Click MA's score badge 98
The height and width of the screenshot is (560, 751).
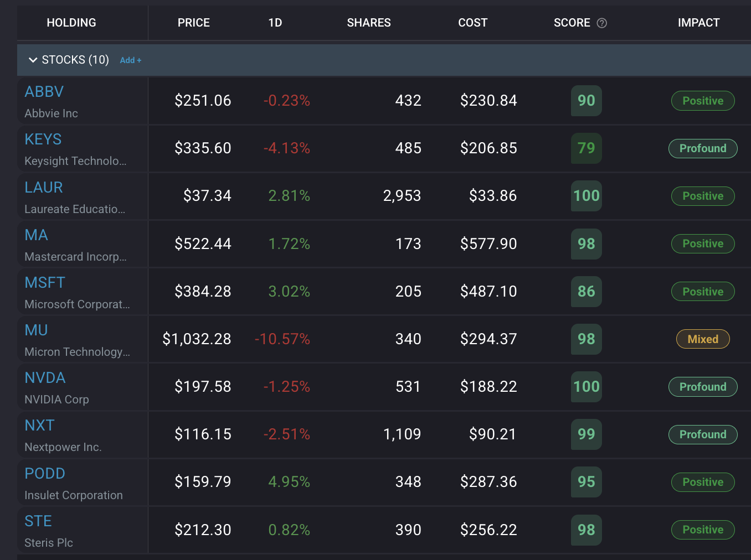click(x=587, y=244)
